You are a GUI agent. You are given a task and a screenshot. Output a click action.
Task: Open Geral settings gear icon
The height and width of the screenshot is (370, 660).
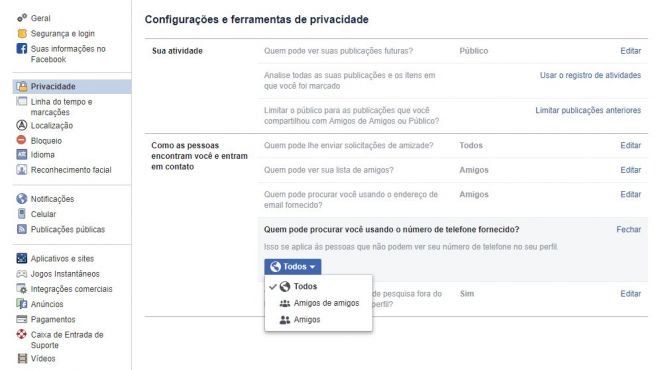(x=22, y=18)
